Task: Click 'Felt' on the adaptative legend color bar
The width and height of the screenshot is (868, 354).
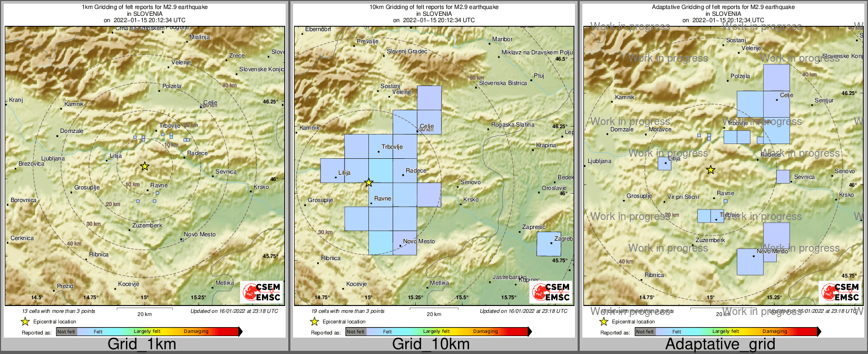Action: [677, 331]
